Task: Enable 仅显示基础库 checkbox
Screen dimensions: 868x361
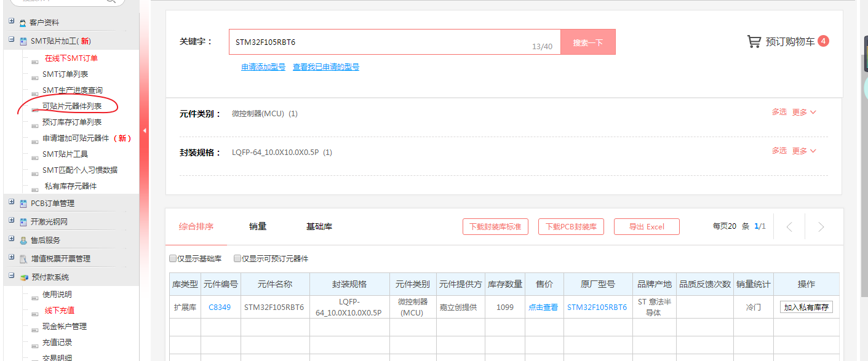Action: (x=173, y=259)
